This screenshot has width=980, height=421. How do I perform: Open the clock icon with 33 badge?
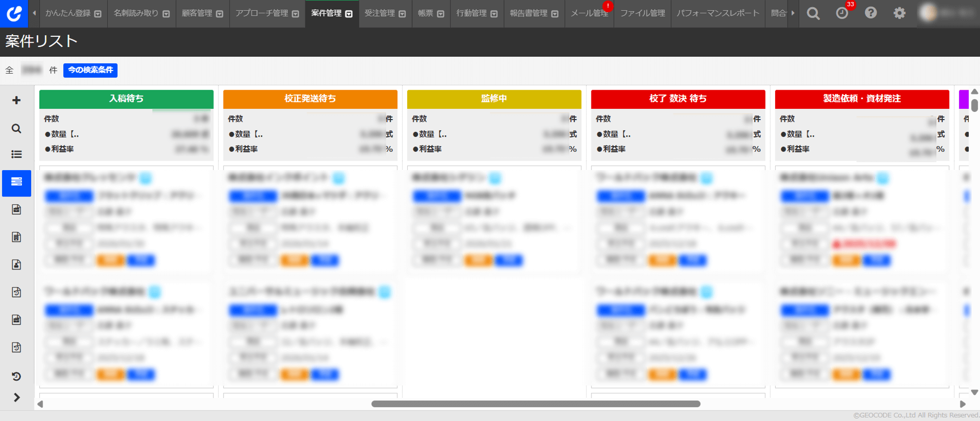pos(842,13)
